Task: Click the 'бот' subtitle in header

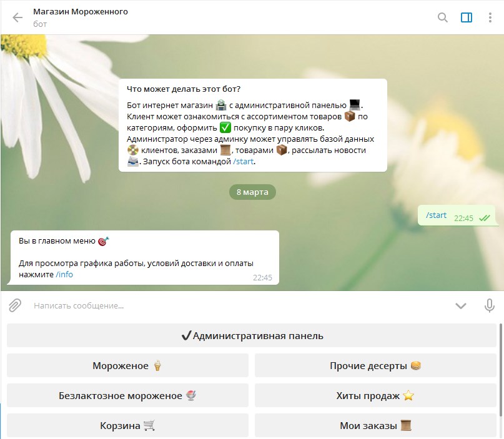Action: point(40,24)
